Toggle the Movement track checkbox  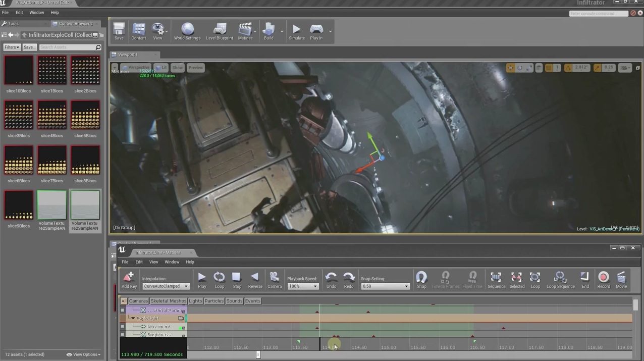(x=122, y=327)
